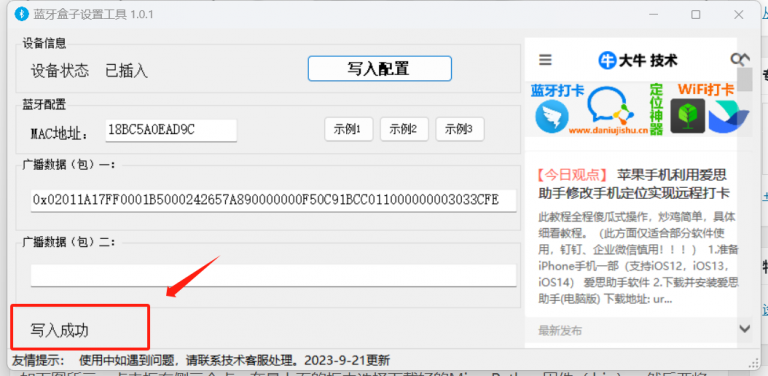The image size is (768, 376).
Task: Click the 已插入 device status value
Action: click(126, 71)
